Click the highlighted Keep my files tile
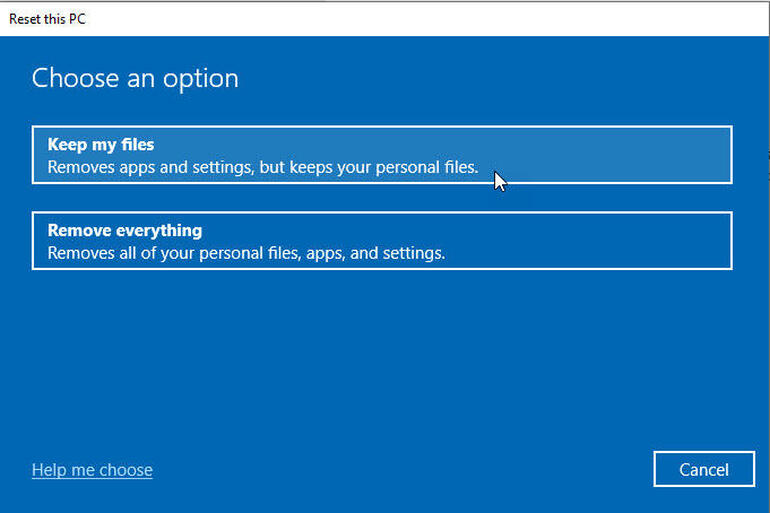 (x=600, y=155)
